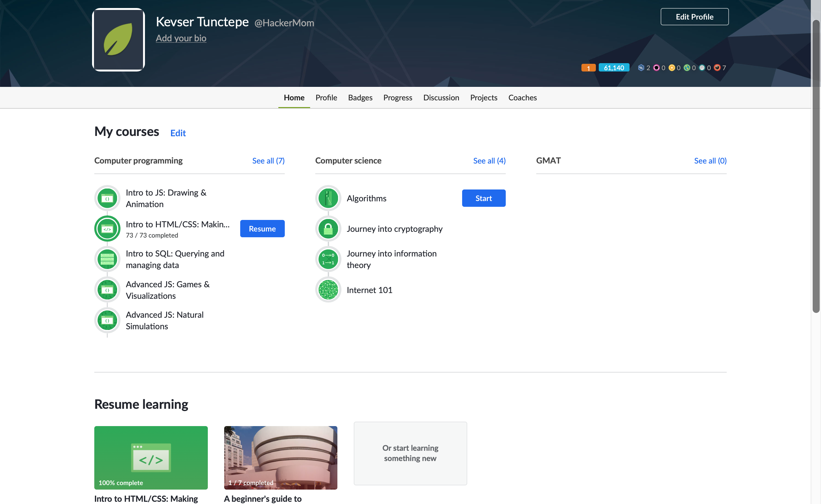Click See all (7) for Computer programming
Image resolution: width=821 pixels, height=504 pixels.
[268, 161]
